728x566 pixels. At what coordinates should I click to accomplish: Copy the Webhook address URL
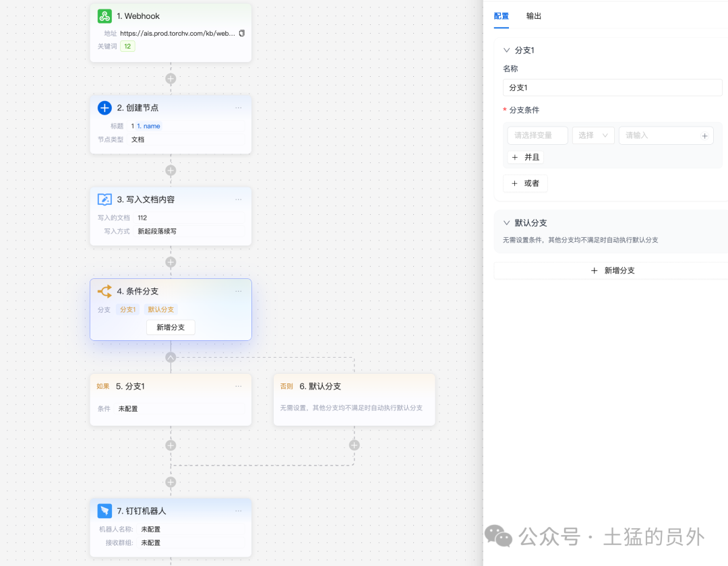pyautogui.click(x=242, y=34)
